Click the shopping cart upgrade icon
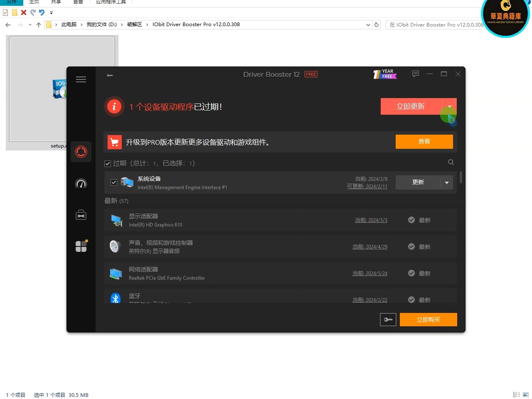 tap(115, 142)
